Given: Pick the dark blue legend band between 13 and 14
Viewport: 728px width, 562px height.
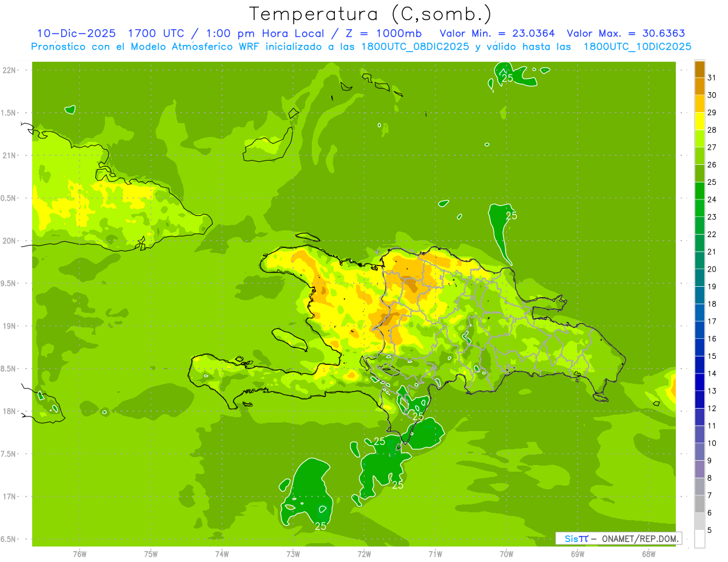Looking at the screenshot, I should click(699, 383).
